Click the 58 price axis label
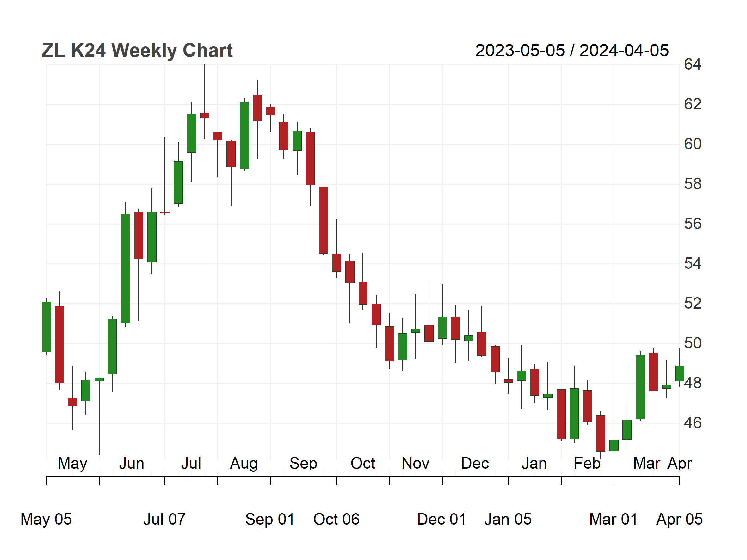This screenshot has height=560, width=747. point(692,184)
